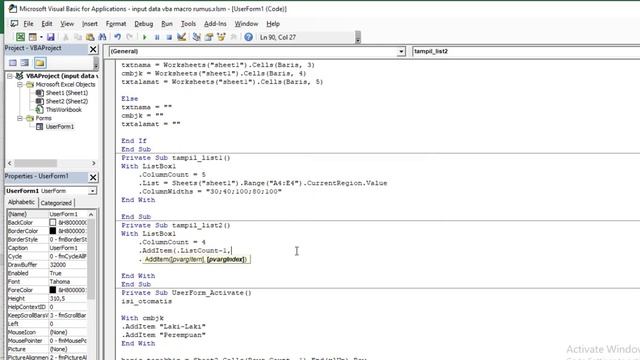Open the Insert menu
This screenshot has width=640, height=360.
(x=90, y=24)
